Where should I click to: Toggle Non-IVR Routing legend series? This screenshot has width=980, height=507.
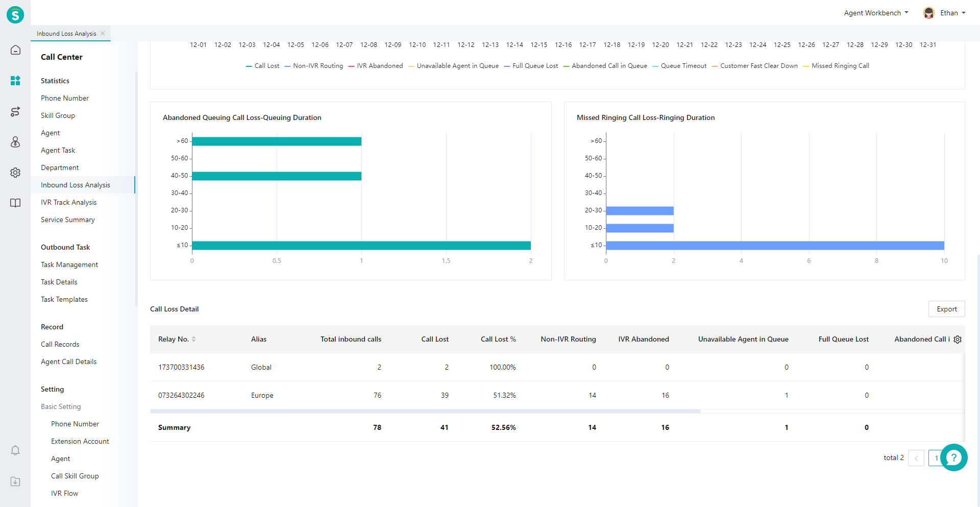(314, 66)
